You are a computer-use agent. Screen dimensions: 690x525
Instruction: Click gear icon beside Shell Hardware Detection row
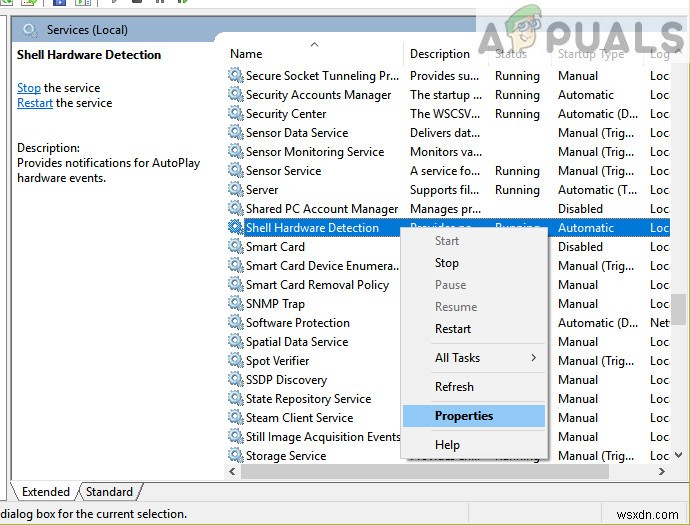[x=235, y=227]
